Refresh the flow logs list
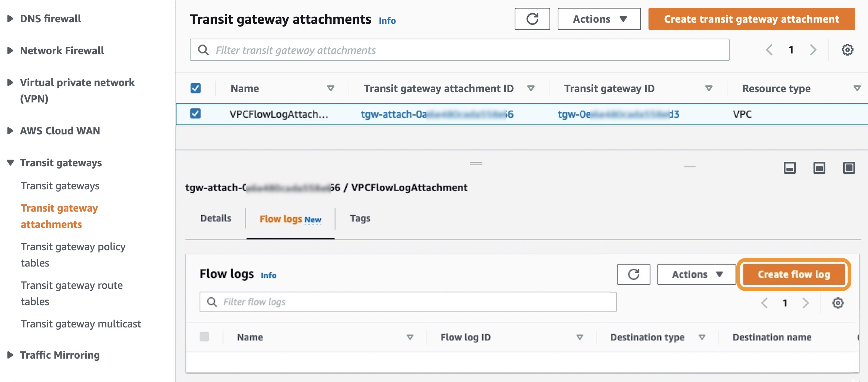This screenshot has width=868, height=382. (633, 274)
